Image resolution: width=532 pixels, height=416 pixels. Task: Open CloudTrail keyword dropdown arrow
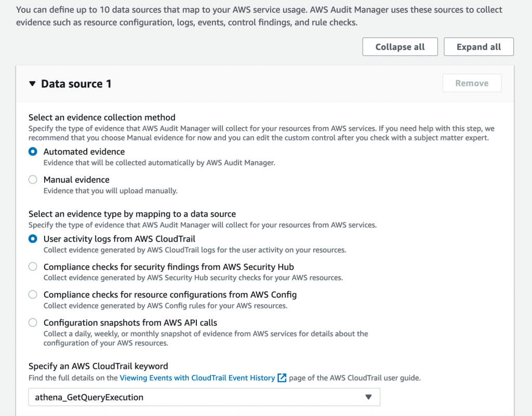368,397
